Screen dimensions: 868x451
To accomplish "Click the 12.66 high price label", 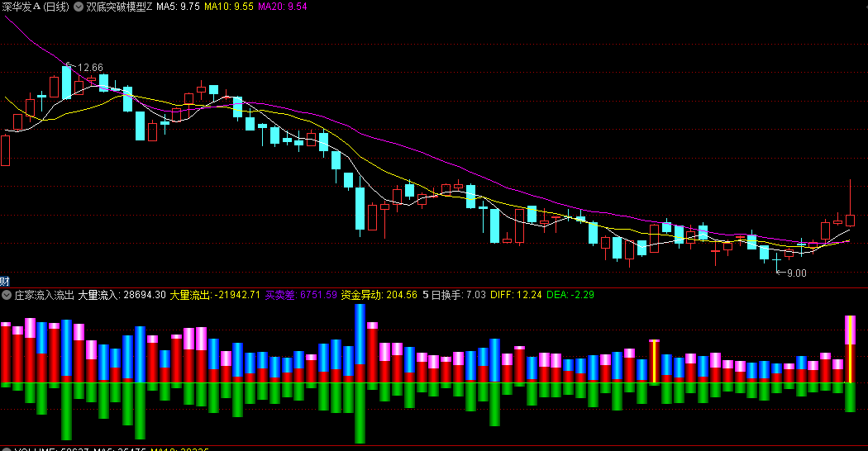I will pyautogui.click(x=90, y=68).
